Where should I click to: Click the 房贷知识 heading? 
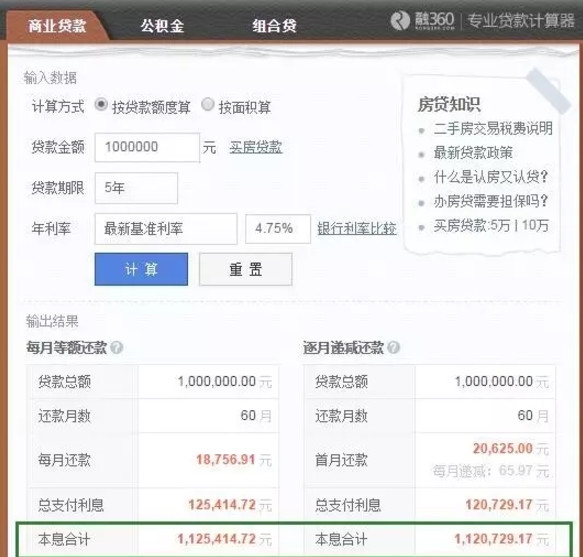[449, 104]
